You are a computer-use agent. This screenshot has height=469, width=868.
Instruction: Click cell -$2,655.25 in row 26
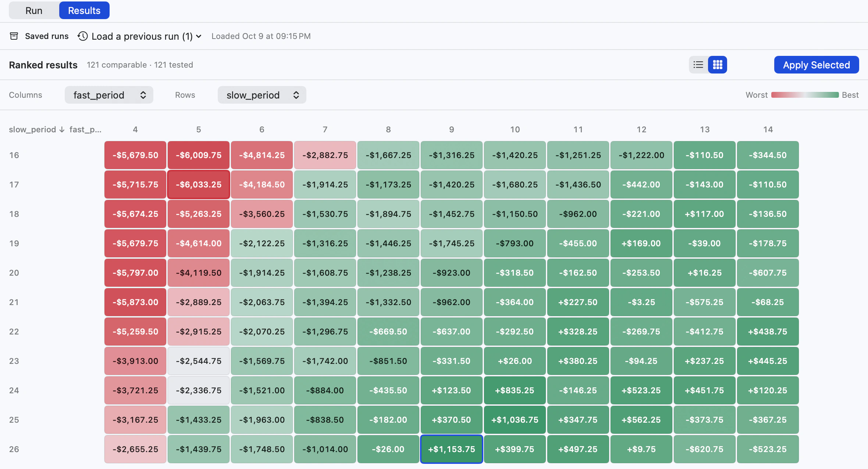point(135,449)
